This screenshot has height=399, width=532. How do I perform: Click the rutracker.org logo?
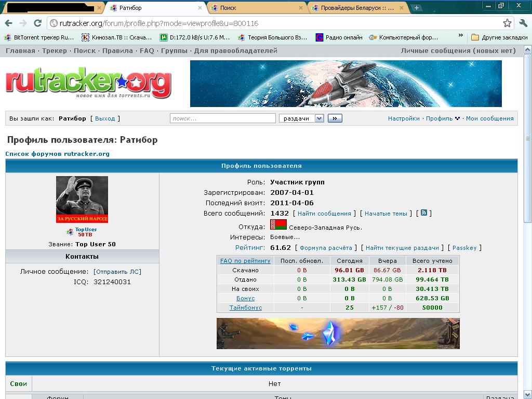[88, 84]
